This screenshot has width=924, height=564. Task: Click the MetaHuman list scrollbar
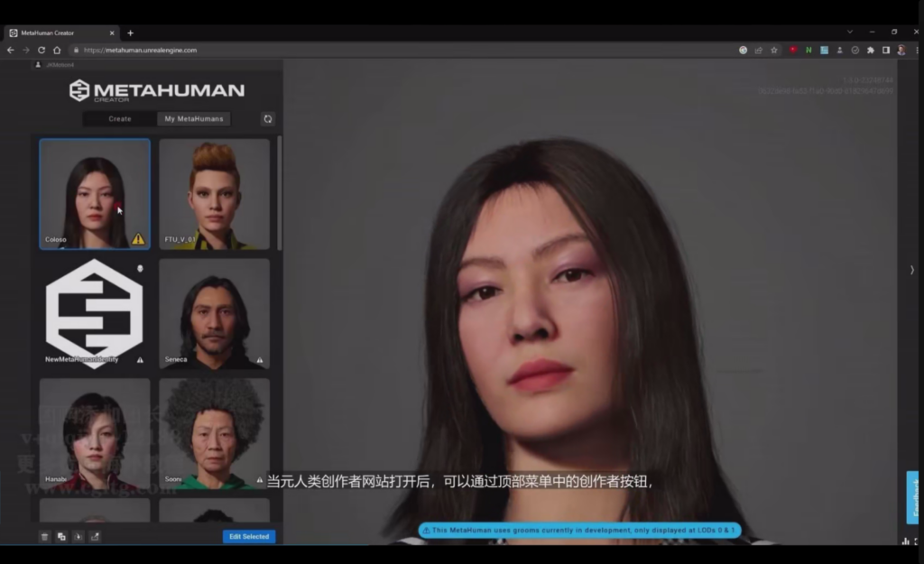coord(280,193)
